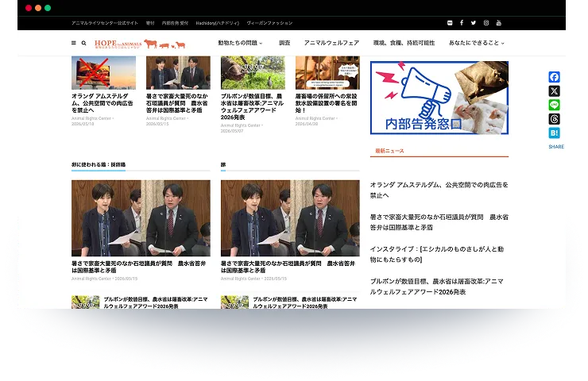Open the アニマルウェルフェア menu item
Screen dimensions: 588x381
(x=331, y=43)
